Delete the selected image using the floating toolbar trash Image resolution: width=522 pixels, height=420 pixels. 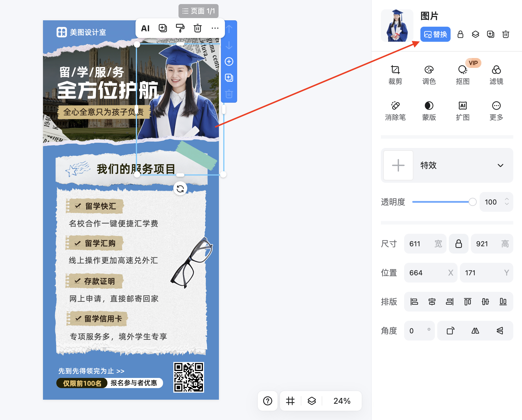coord(198,28)
